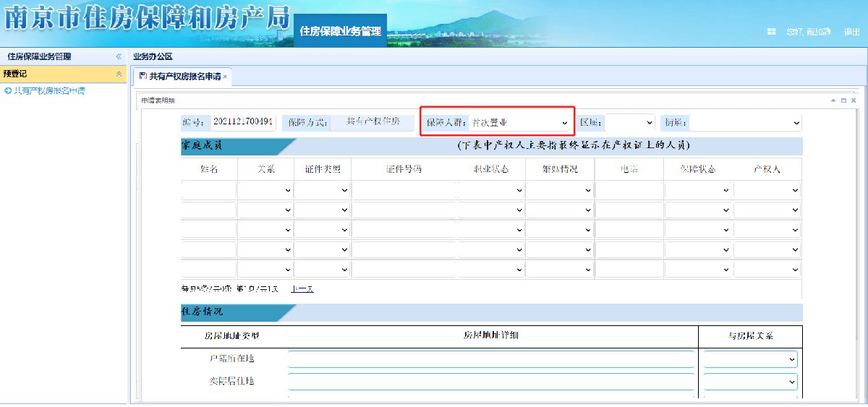Open the 保障人群 dropdown showing 首次置业

(519, 123)
